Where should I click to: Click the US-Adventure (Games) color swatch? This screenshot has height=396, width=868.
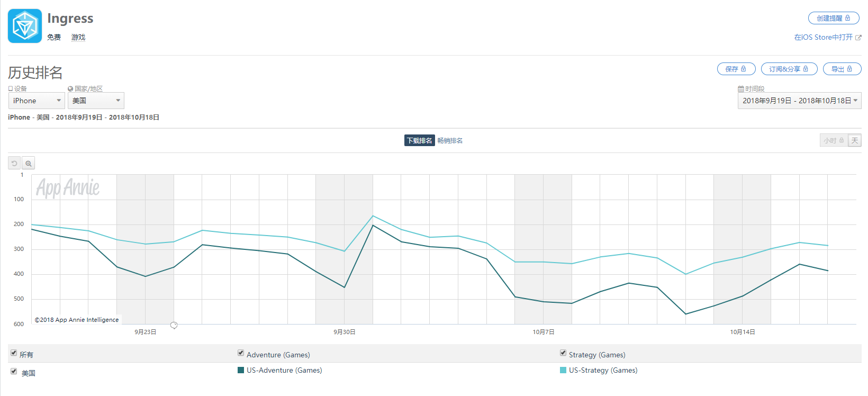coord(241,370)
